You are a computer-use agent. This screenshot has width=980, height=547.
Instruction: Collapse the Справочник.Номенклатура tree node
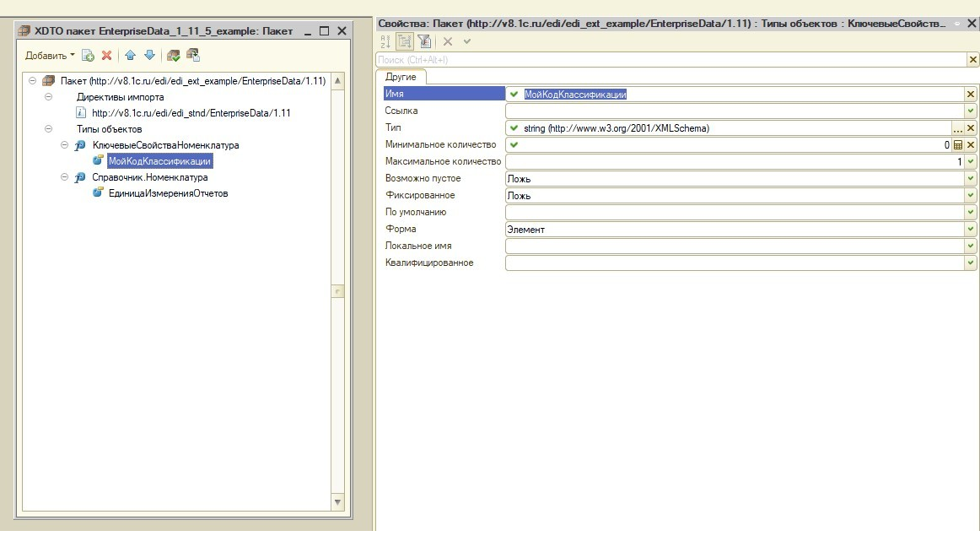pyautogui.click(x=65, y=177)
